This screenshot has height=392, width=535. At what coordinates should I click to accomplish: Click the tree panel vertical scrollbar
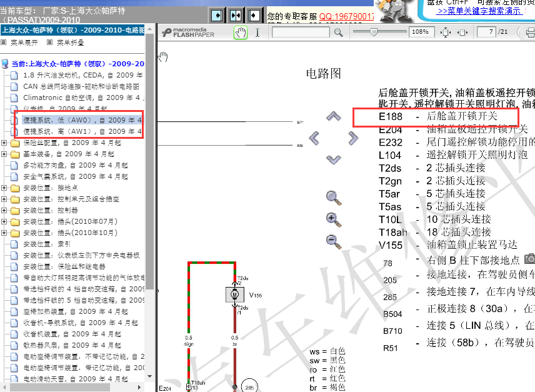pyautogui.click(x=149, y=160)
